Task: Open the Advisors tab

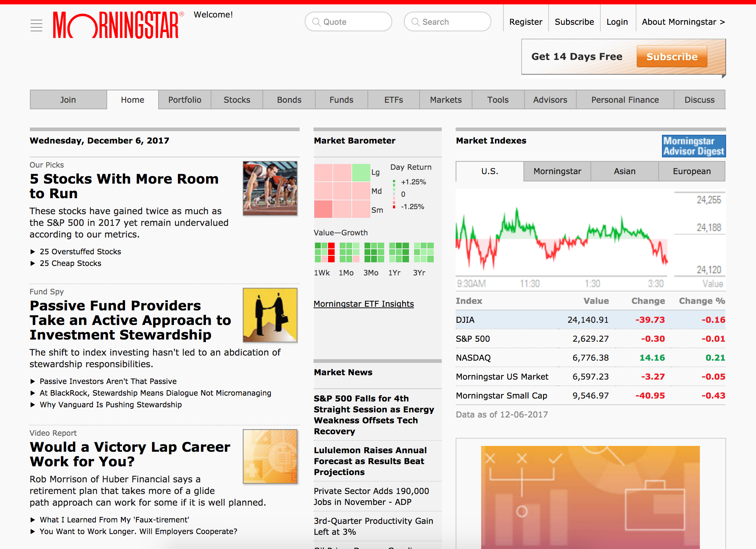Action: pyautogui.click(x=550, y=100)
